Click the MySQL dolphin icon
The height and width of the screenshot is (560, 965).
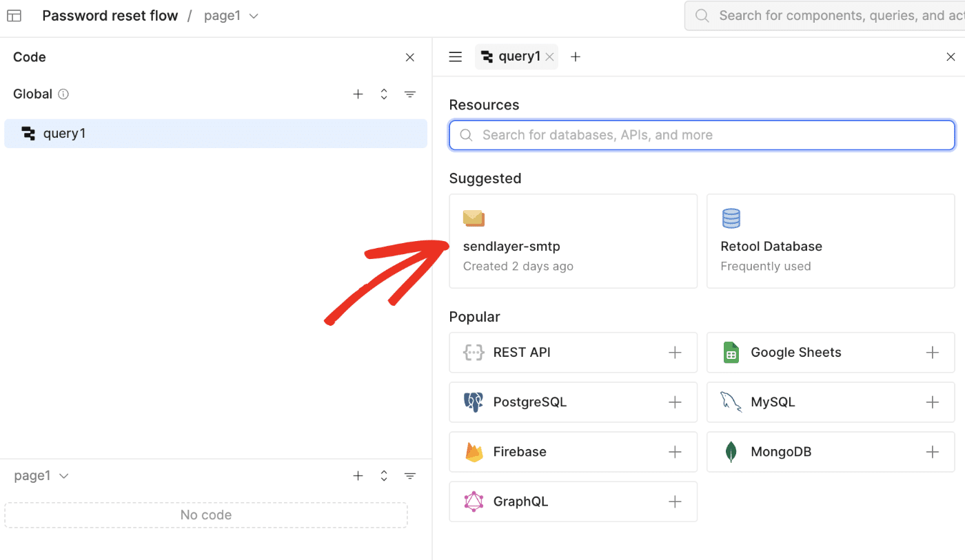tap(731, 402)
